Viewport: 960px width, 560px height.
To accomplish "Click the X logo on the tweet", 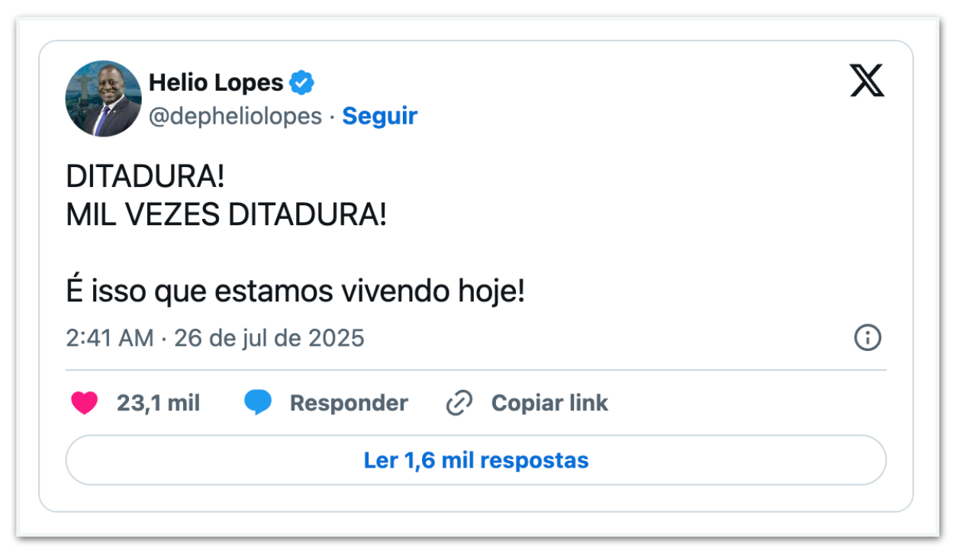I will [867, 80].
